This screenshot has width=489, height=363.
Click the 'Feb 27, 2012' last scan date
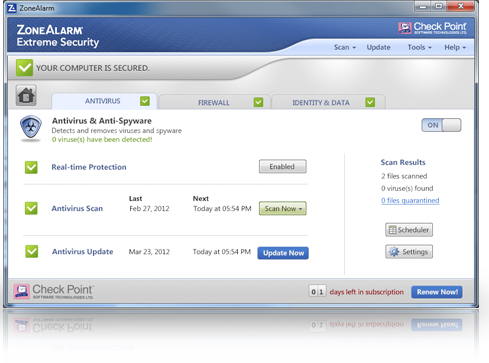coord(149,209)
